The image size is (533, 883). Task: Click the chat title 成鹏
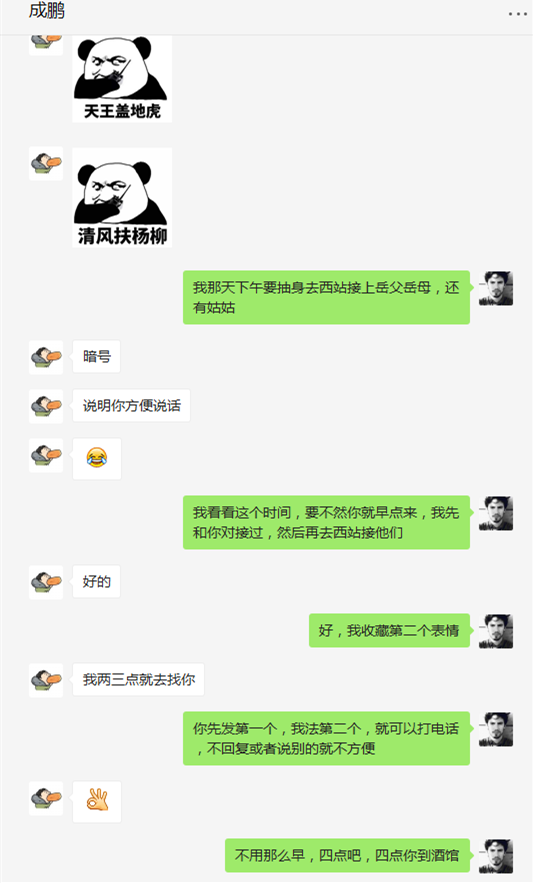(x=47, y=11)
